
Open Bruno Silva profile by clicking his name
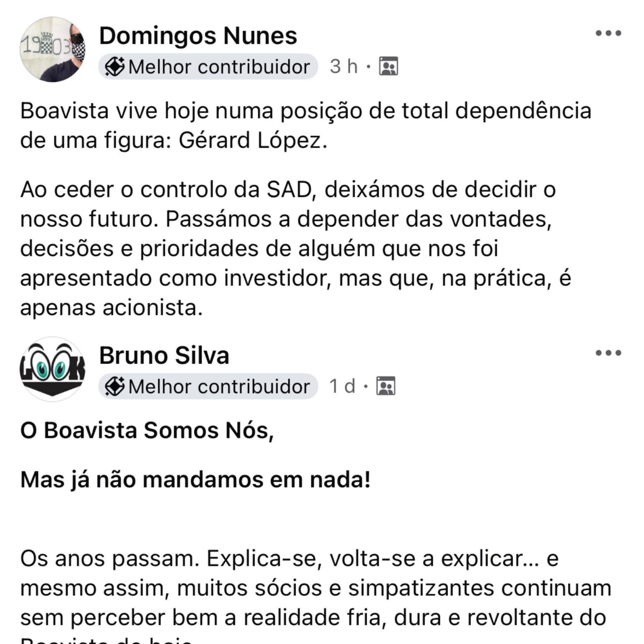164,356
